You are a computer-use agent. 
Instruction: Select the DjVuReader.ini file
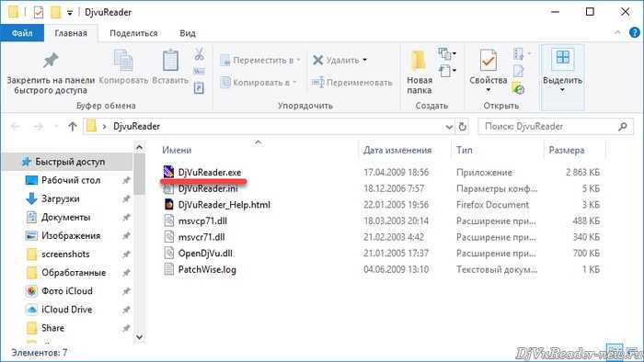[x=208, y=188]
